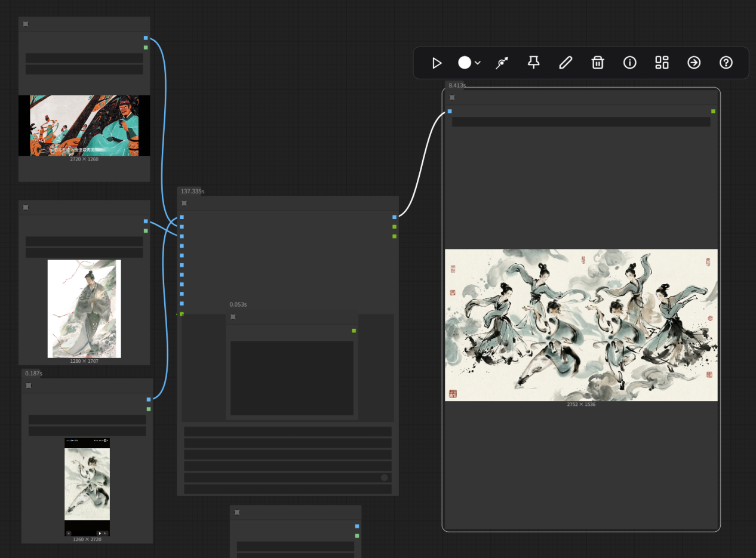Click the pencil edit icon in the toolbar

click(x=566, y=63)
